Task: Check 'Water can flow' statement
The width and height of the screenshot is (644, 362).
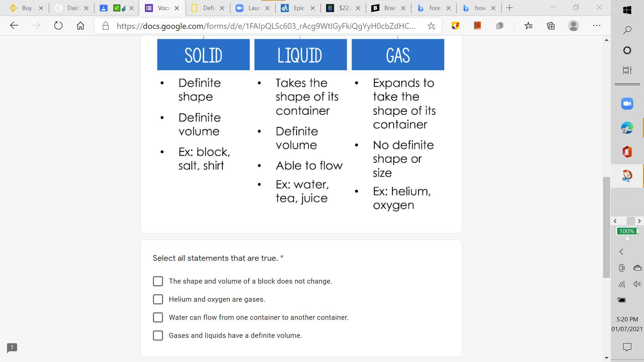Action: pyautogui.click(x=158, y=317)
